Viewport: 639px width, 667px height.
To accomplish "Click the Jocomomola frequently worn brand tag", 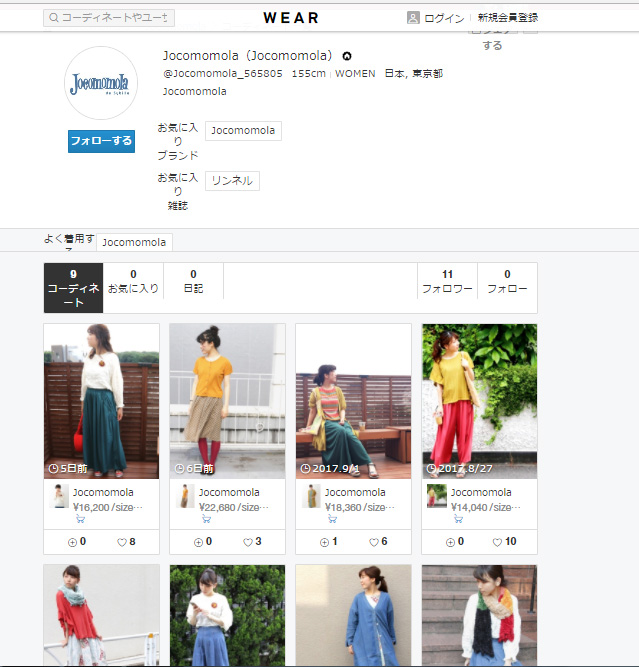I will click(x=134, y=242).
